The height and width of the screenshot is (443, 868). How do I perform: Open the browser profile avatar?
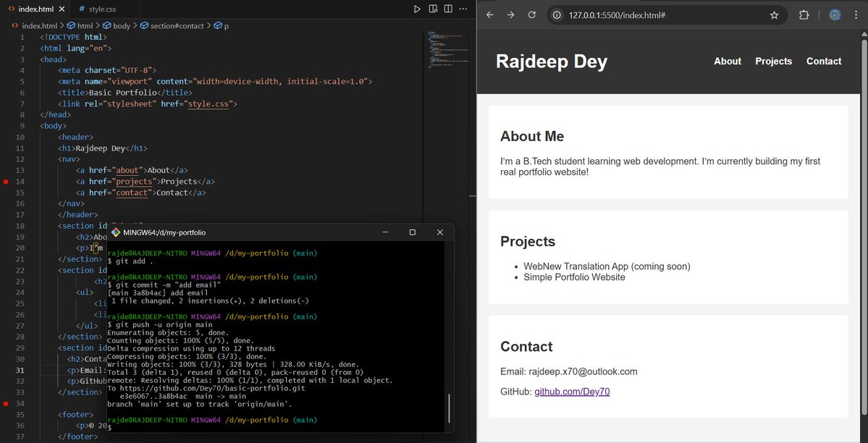(x=835, y=15)
